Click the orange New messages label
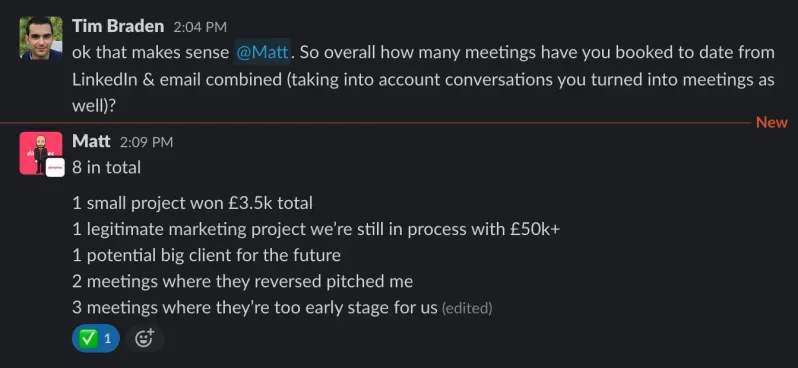Image resolution: width=798 pixels, height=368 pixels. [x=772, y=123]
